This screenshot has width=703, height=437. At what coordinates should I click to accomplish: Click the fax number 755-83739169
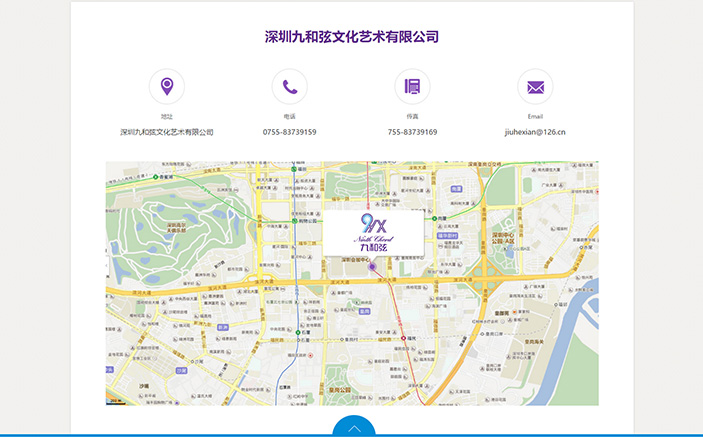tap(412, 132)
